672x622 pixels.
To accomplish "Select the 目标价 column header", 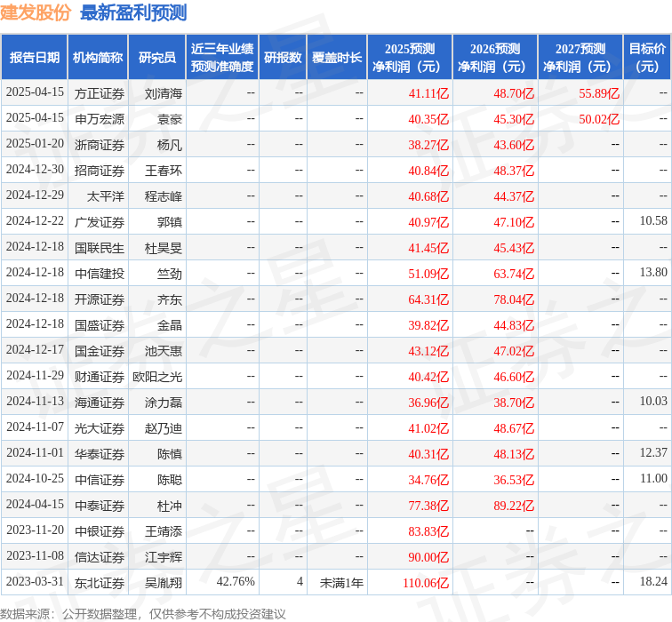I will [x=647, y=58].
